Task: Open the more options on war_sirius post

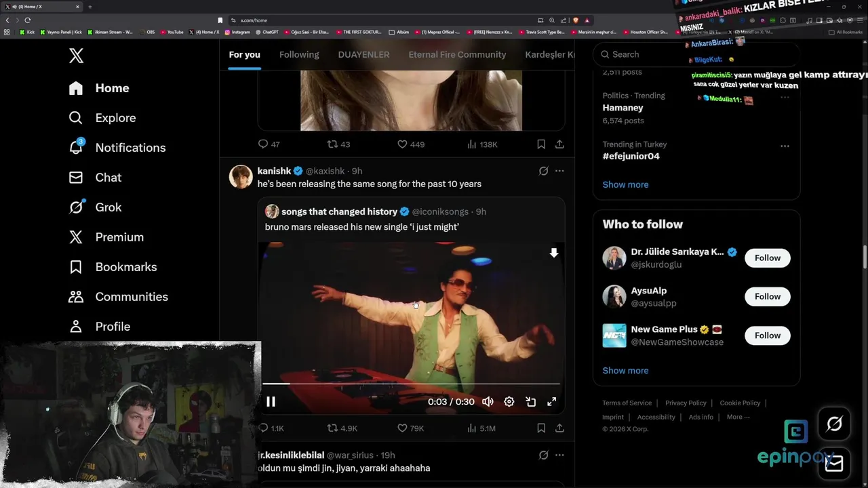Action: point(559,455)
